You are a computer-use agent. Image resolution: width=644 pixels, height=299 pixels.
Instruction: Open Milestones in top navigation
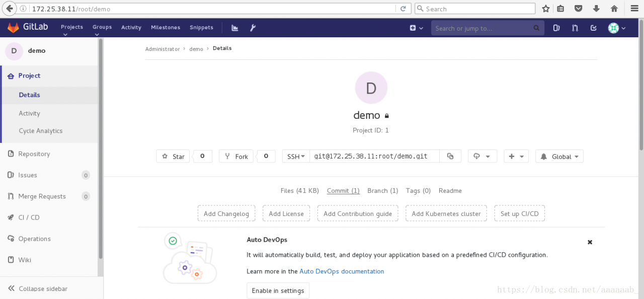[166, 28]
